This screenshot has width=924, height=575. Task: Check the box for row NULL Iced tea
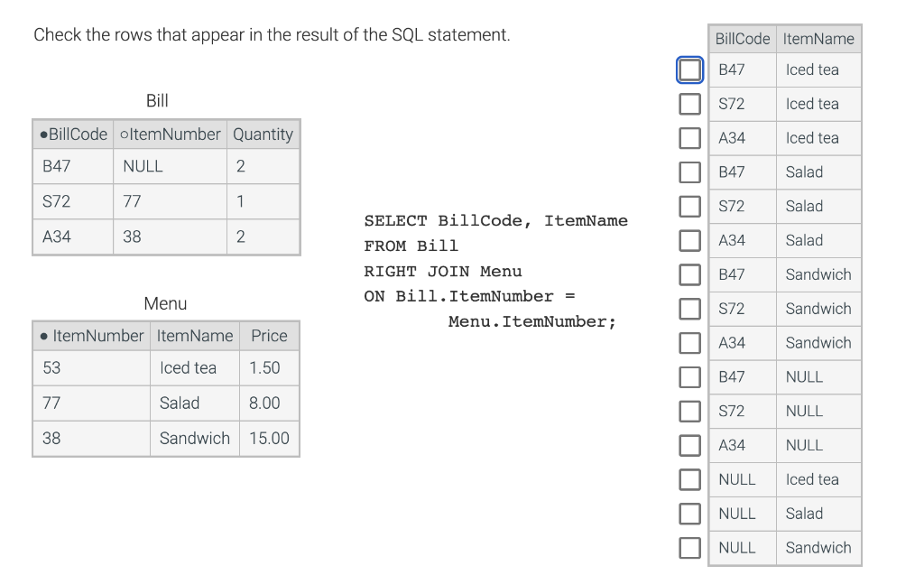coord(689,479)
